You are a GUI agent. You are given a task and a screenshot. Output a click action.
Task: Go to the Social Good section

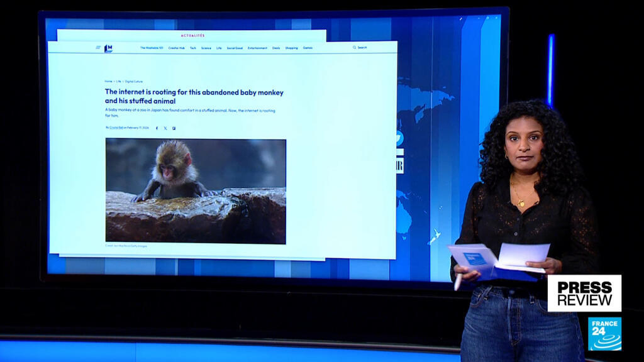pos(235,48)
